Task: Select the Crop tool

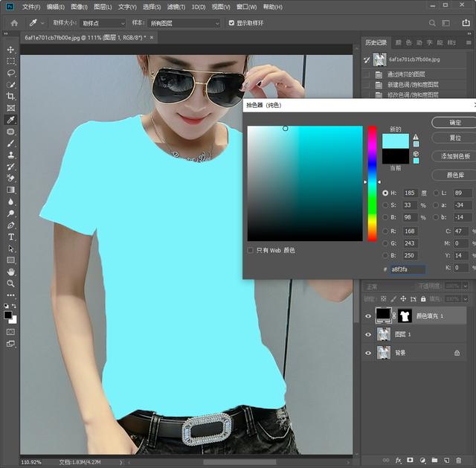Action: tap(10, 96)
